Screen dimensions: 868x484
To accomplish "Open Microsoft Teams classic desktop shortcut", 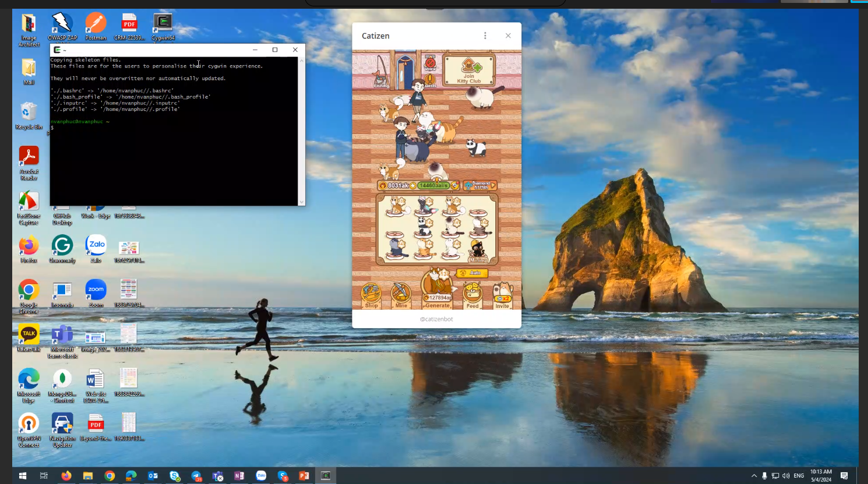I will (x=62, y=342).
